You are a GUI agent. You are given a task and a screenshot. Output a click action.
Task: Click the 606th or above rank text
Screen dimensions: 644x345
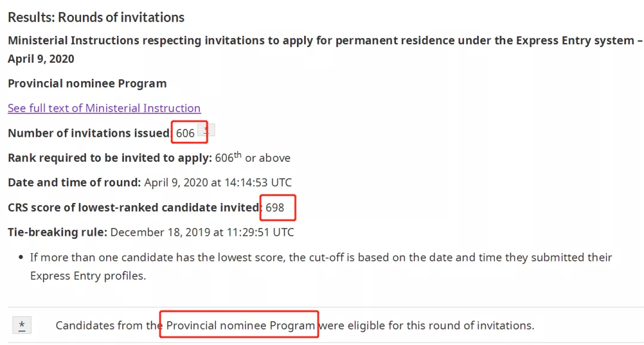[x=253, y=158]
